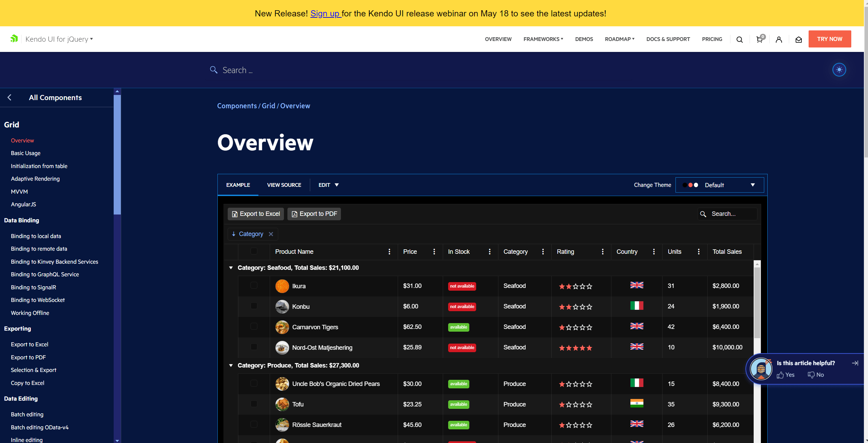
Task: Open Country column menu dots
Action: coord(654,252)
